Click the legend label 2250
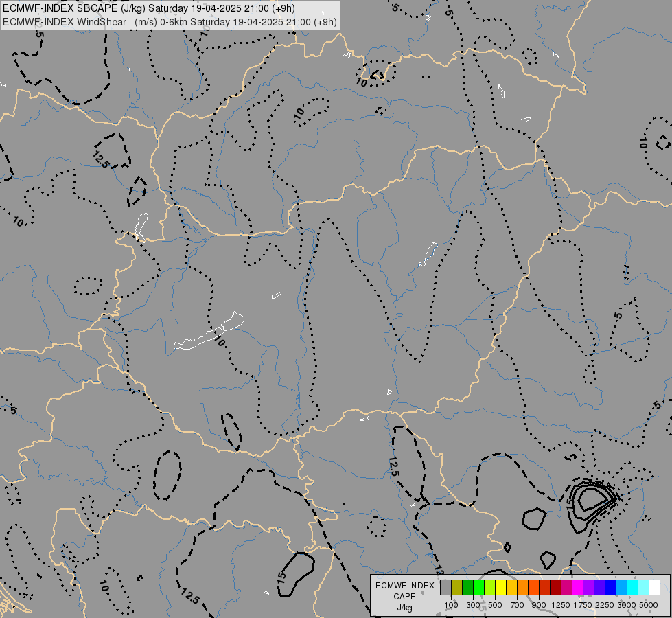The height and width of the screenshot is (618, 672). coord(605,605)
